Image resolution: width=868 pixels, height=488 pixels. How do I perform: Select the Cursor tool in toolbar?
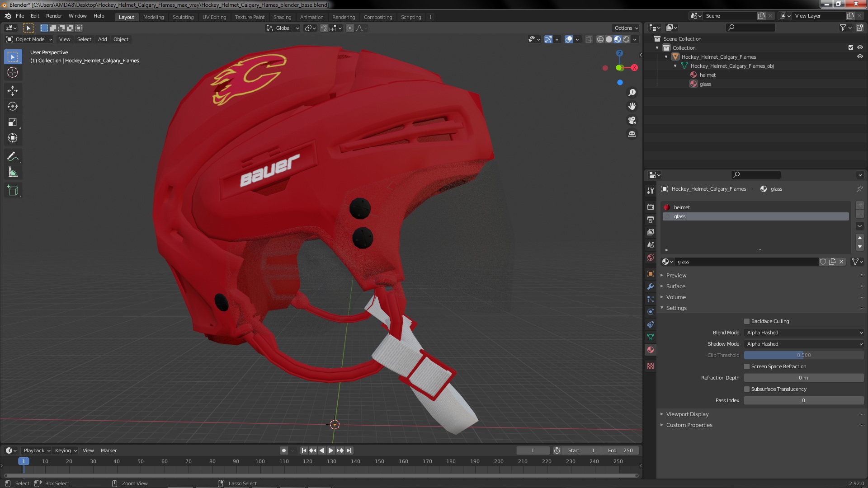coord(13,72)
